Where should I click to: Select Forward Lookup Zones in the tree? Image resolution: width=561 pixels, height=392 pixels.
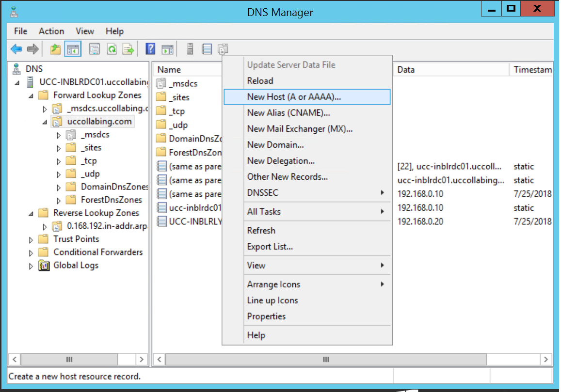coord(97,95)
